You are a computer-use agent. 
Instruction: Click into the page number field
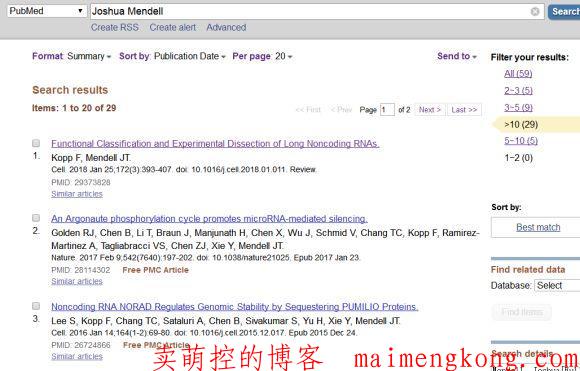(x=387, y=110)
